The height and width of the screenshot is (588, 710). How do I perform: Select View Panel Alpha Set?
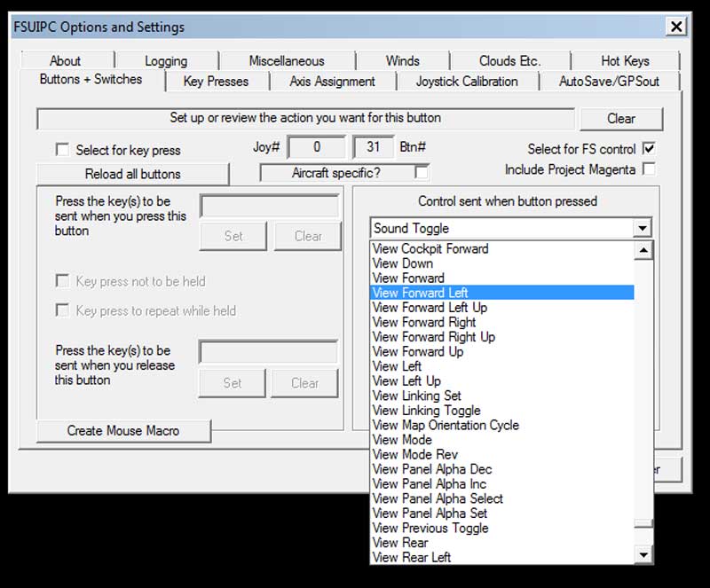tap(502, 514)
